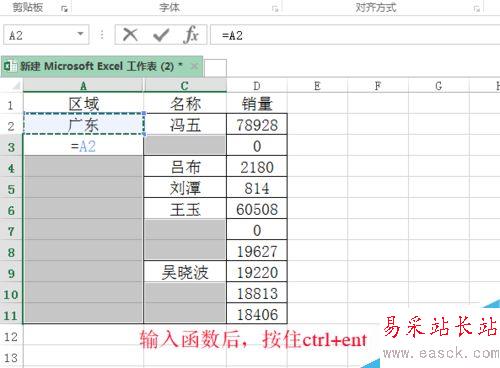Click the cell containing 王玉
Image resolution: width=500 pixels, height=368 pixels.
tap(185, 209)
